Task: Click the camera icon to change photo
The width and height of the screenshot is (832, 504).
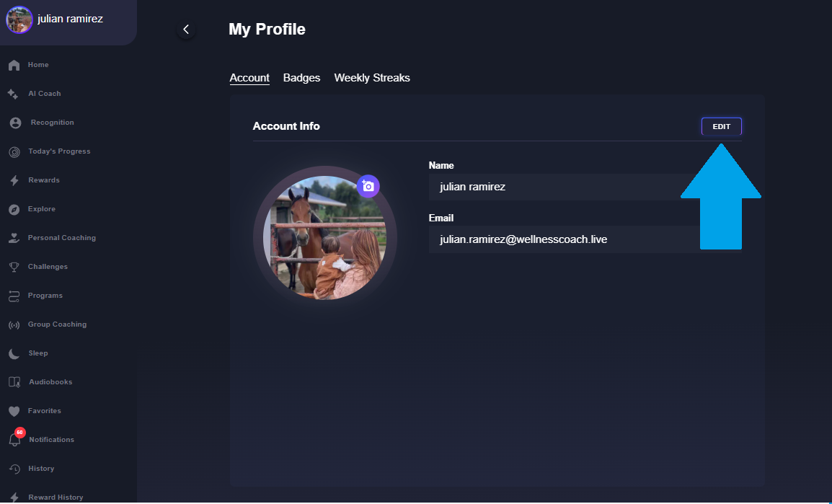Action: [368, 186]
